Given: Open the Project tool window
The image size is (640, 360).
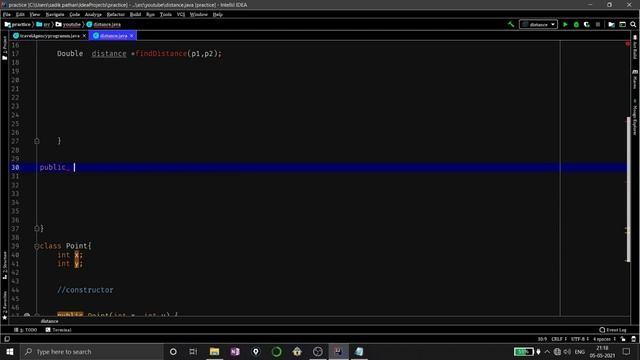Looking at the screenshot, I should click(x=4, y=48).
